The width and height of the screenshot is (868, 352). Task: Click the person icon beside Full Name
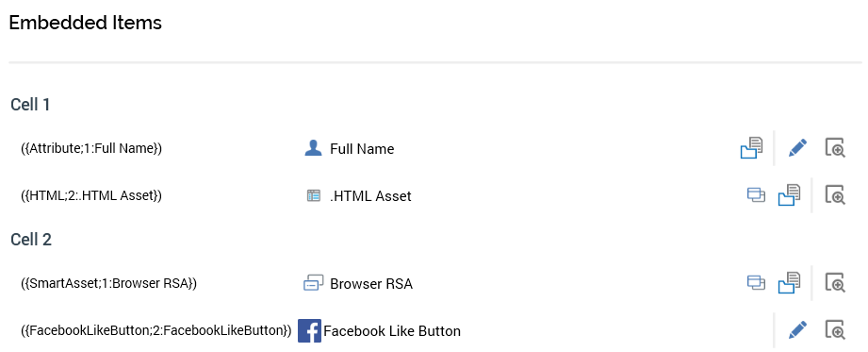(313, 148)
